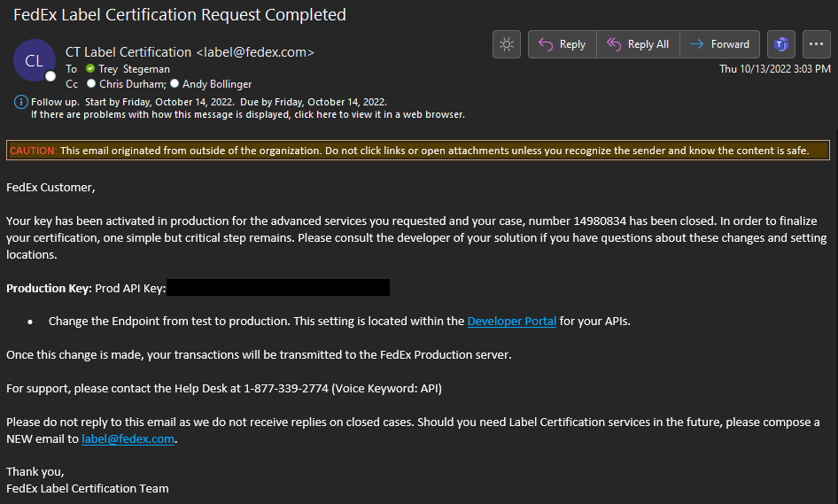
Task: Toggle the sun brightness/dark mode icon
Action: click(x=507, y=44)
